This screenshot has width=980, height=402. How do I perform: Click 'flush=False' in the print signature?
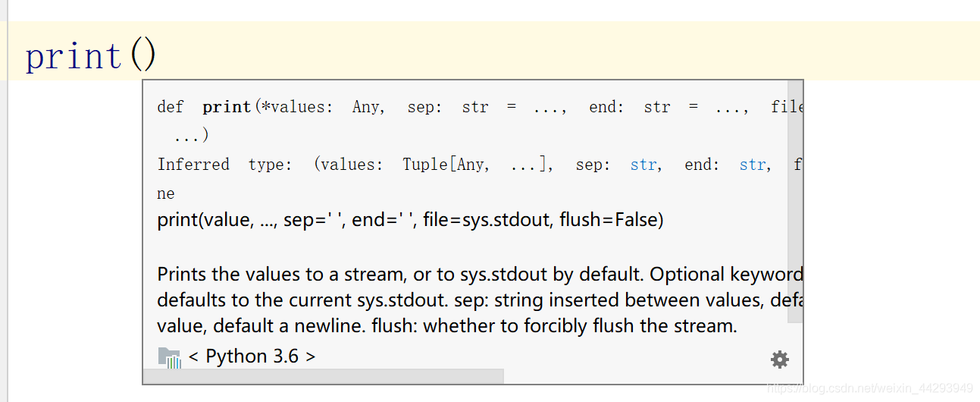click(611, 220)
